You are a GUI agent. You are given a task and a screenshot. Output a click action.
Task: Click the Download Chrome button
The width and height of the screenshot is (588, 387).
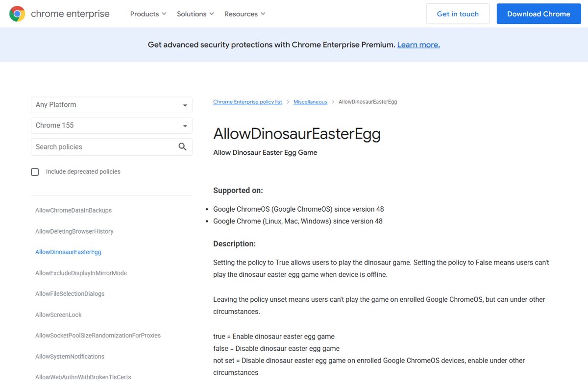[539, 14]
